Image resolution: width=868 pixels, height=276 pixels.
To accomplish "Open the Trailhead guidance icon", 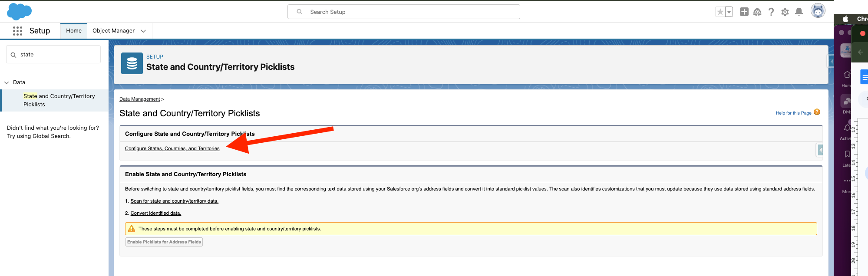I will point(757,12).
